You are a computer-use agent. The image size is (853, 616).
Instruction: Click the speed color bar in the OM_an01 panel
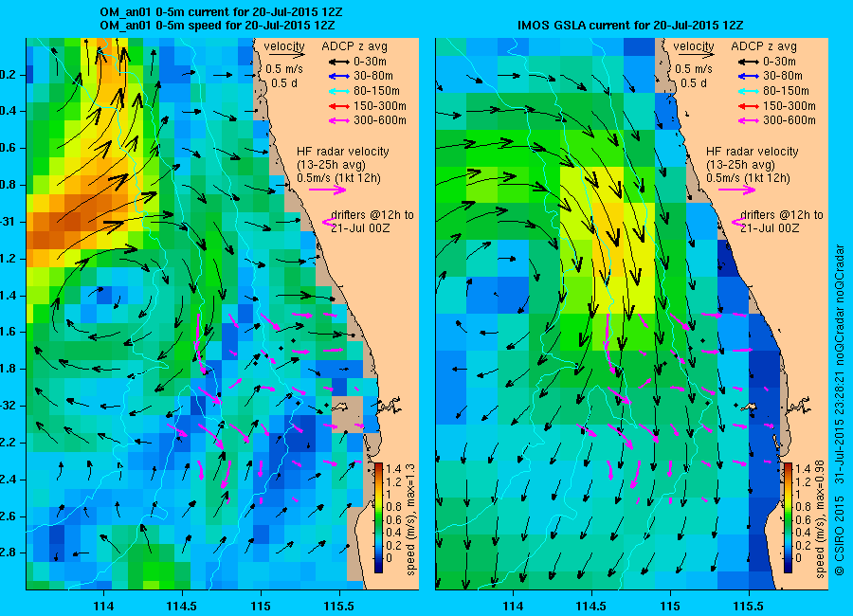[378, 517]
